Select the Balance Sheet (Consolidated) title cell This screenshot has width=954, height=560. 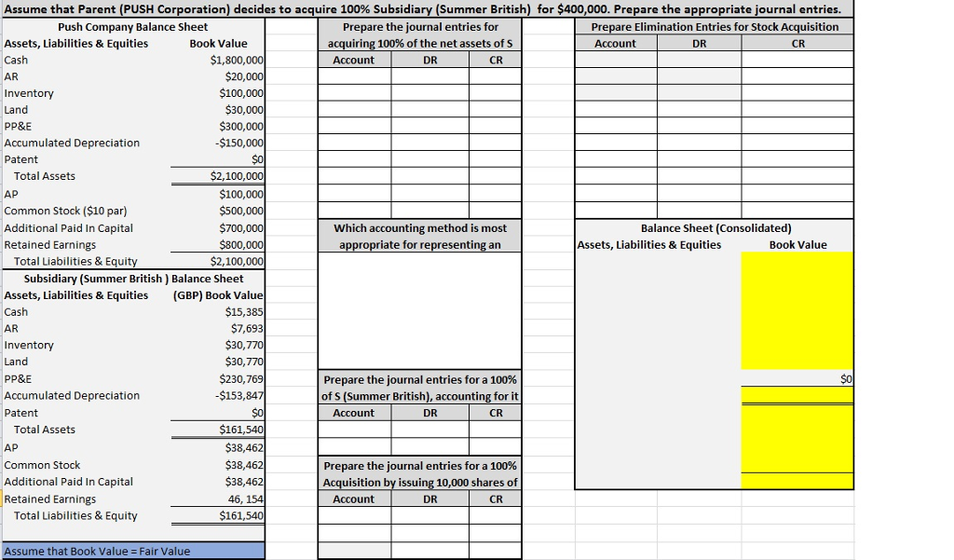coord(714,227)
